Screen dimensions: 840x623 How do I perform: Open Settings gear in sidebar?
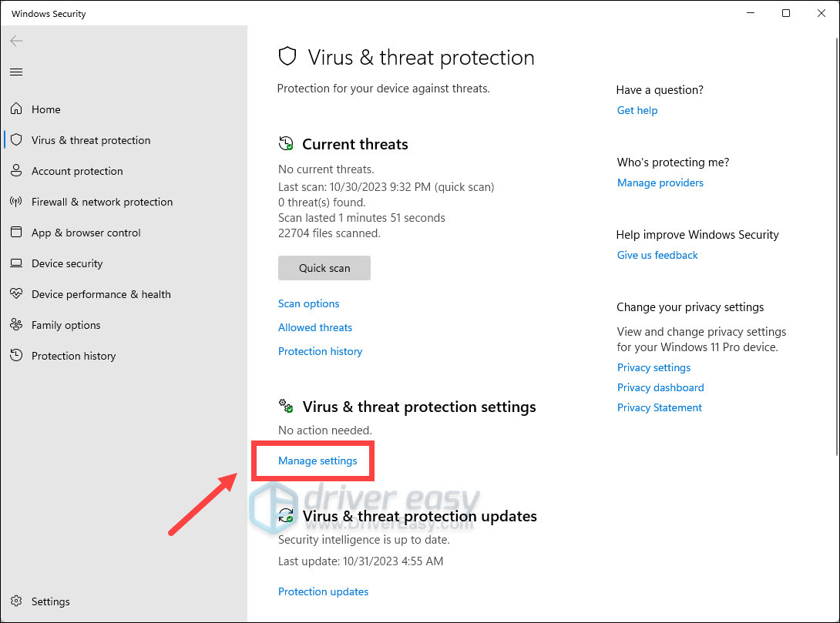(16, 601)
